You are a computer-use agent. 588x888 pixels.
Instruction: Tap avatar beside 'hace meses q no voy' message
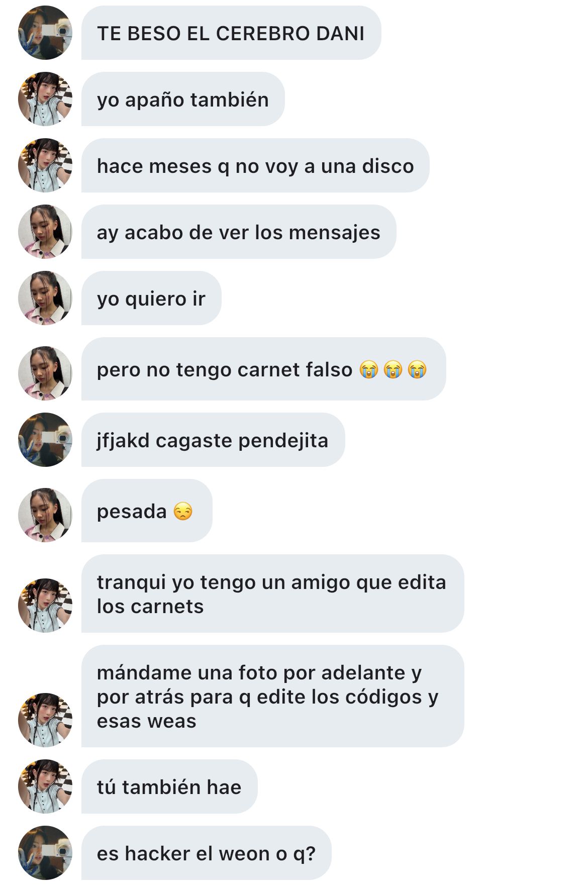click(45, 165)
